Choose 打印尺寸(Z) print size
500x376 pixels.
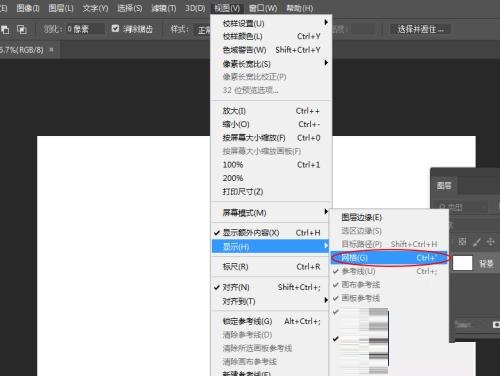(x=270, y=192)
